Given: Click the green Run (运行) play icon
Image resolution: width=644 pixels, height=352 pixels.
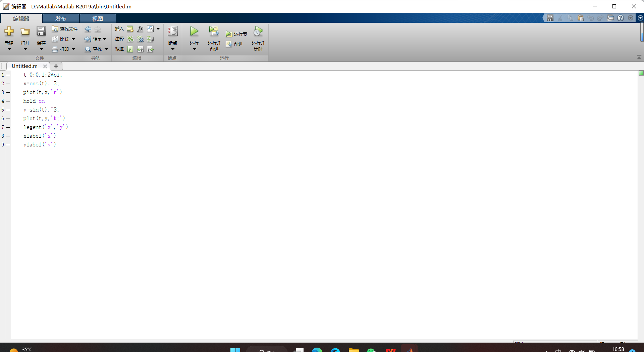Looking at the screenshot, I should (x=194, y=31).
